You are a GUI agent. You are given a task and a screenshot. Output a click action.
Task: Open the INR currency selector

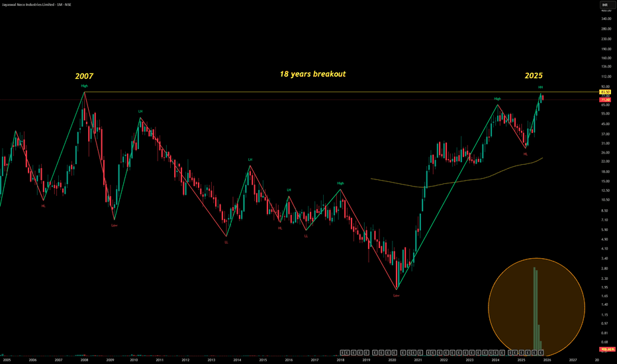tap(604, 6)
